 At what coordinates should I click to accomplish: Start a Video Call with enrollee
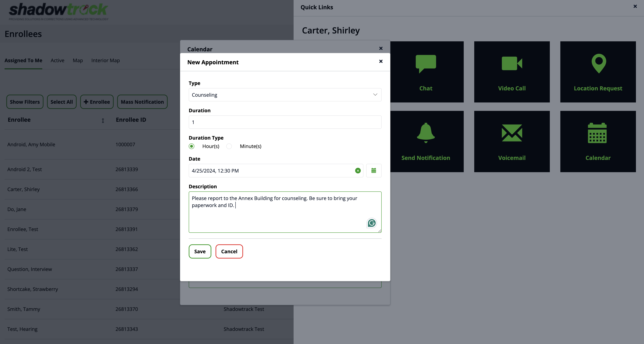[x=512, y=72]
